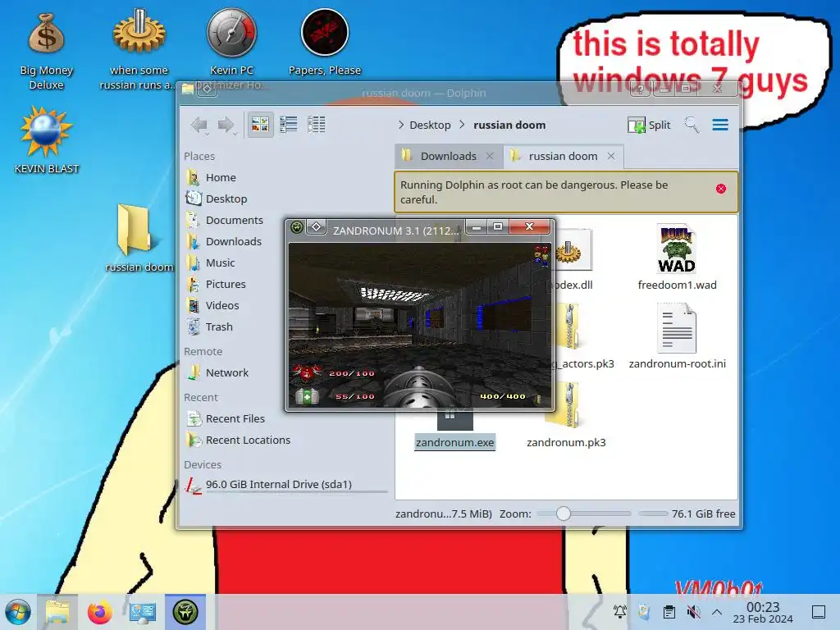Viewport: 840px width, 630px height.
Task: Click Desktop in the breadcrumb path
Action: (x=430, y=125)
